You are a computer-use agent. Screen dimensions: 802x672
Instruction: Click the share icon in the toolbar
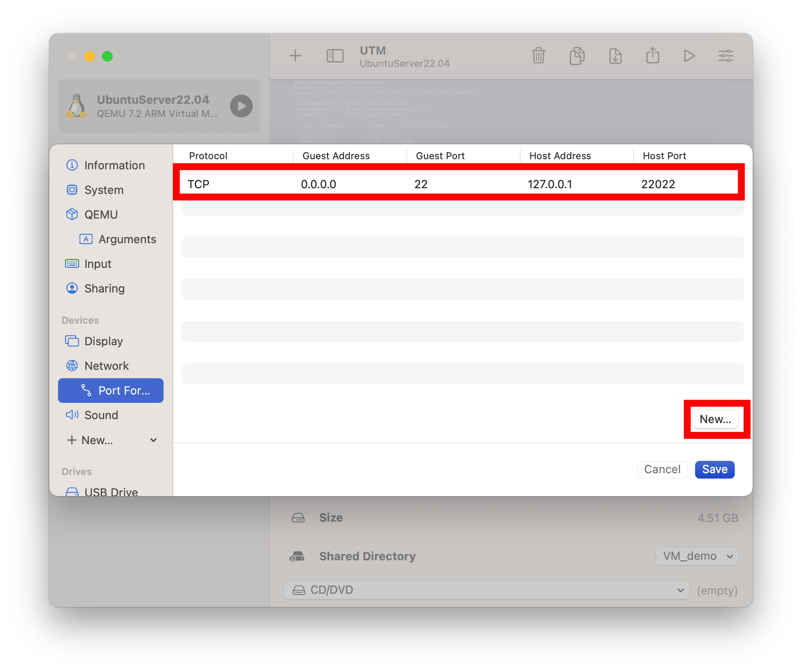(x=653, y=55)
